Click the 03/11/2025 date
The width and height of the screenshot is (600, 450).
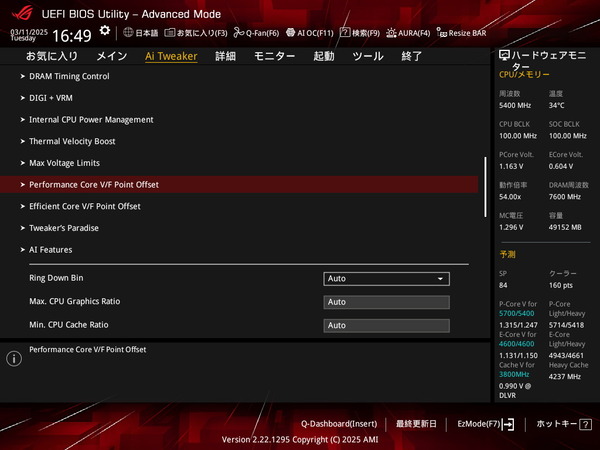(x=29, y=32)
